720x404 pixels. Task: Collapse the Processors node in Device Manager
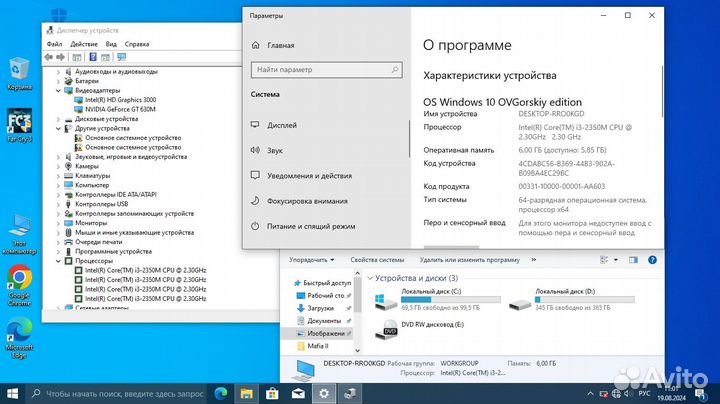(x=58, y=261)
